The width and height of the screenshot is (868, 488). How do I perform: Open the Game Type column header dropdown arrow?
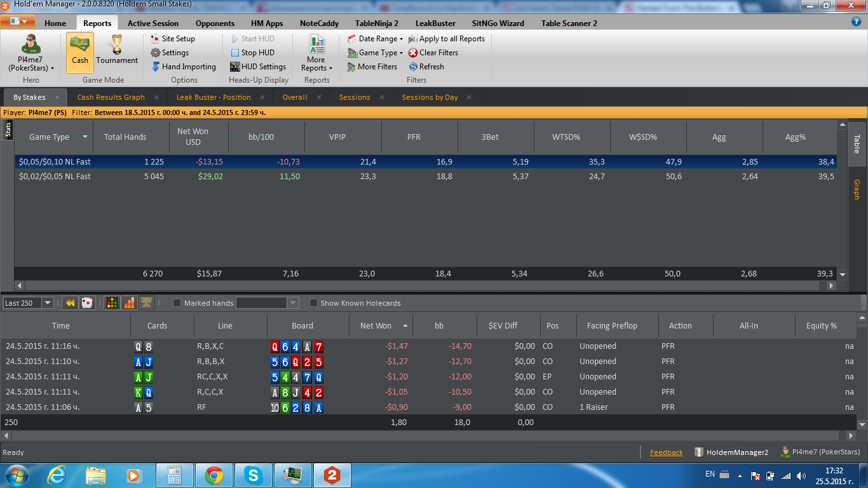click(x=85, y=137)
